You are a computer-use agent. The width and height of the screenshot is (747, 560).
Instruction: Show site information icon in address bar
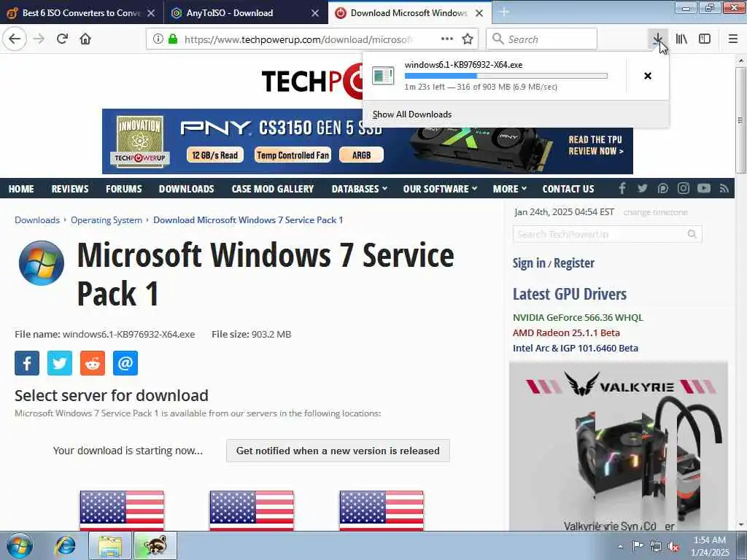[x=158, y=39]
